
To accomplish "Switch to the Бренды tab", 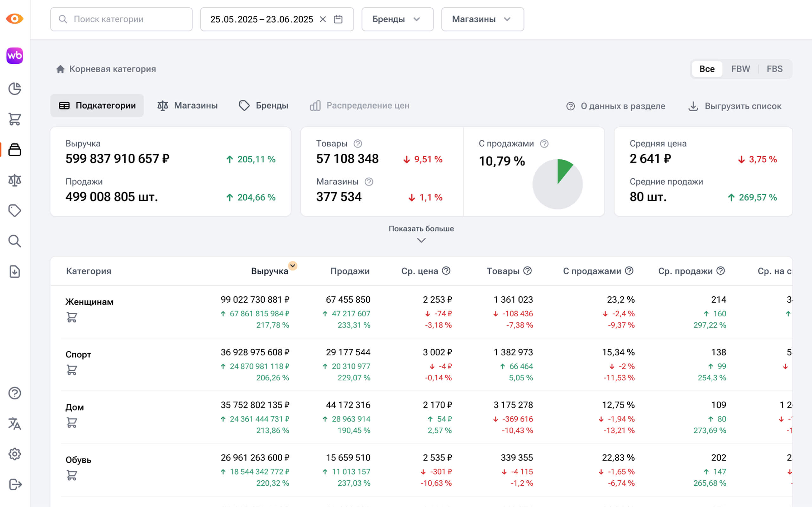I will [263, 106].
